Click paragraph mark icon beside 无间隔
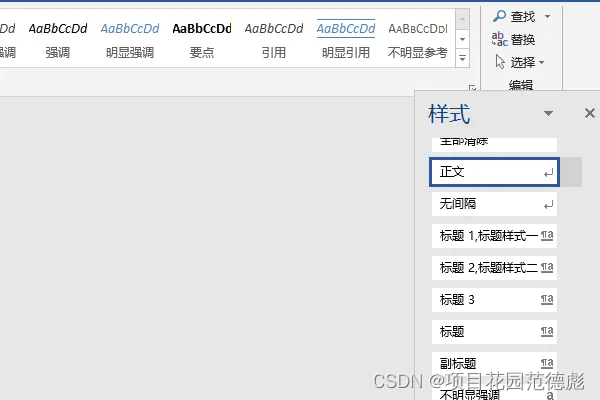The height and width of the screenshot is (400, 600). [548, 206]
